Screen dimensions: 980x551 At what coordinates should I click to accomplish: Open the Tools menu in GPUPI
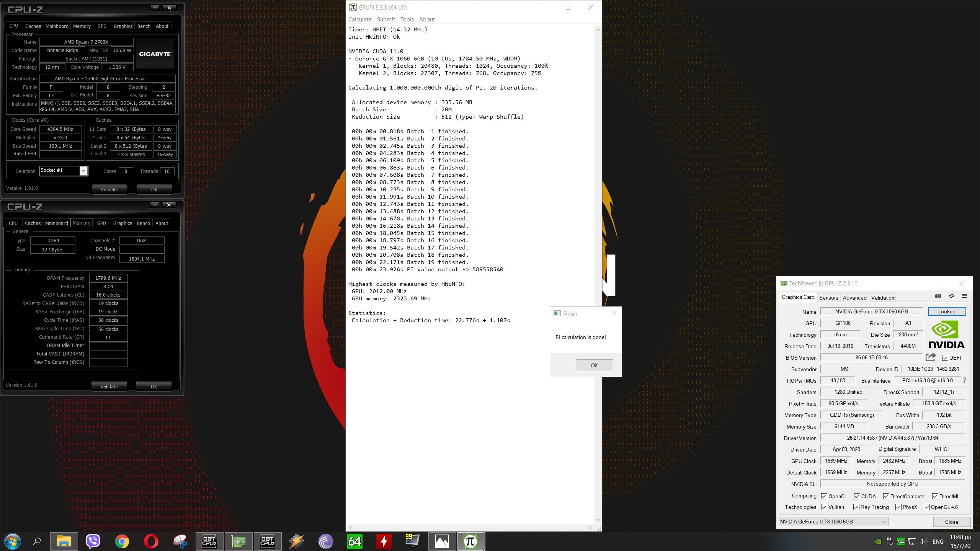[x=407, y=19]
